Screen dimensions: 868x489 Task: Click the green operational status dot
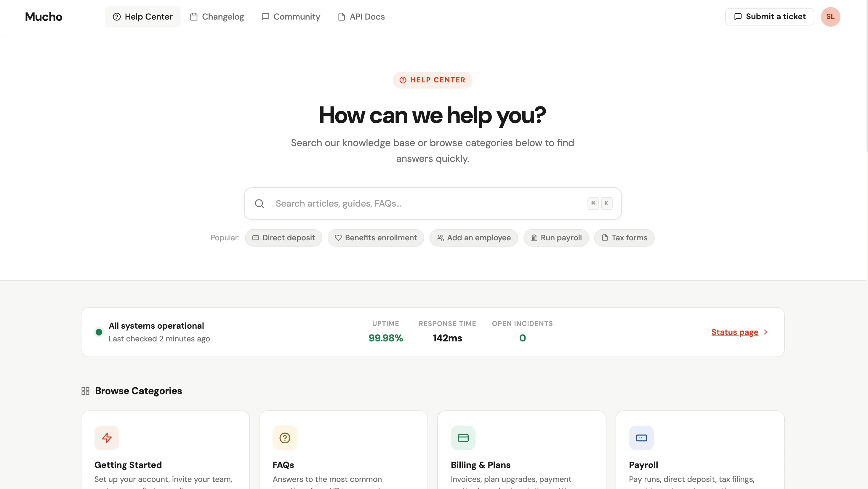coord(99,332)
